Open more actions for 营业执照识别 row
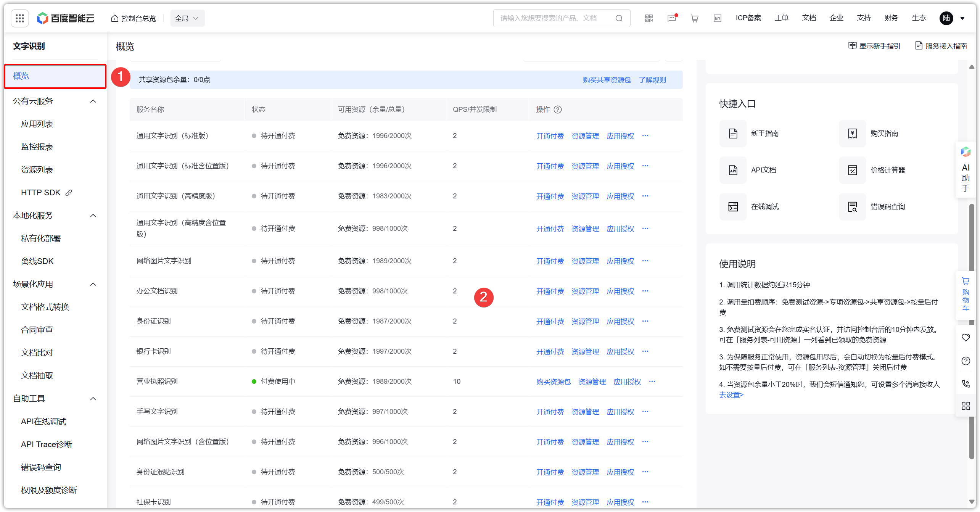The width and height of the screenshot is (980, 512). click(652, 382)
